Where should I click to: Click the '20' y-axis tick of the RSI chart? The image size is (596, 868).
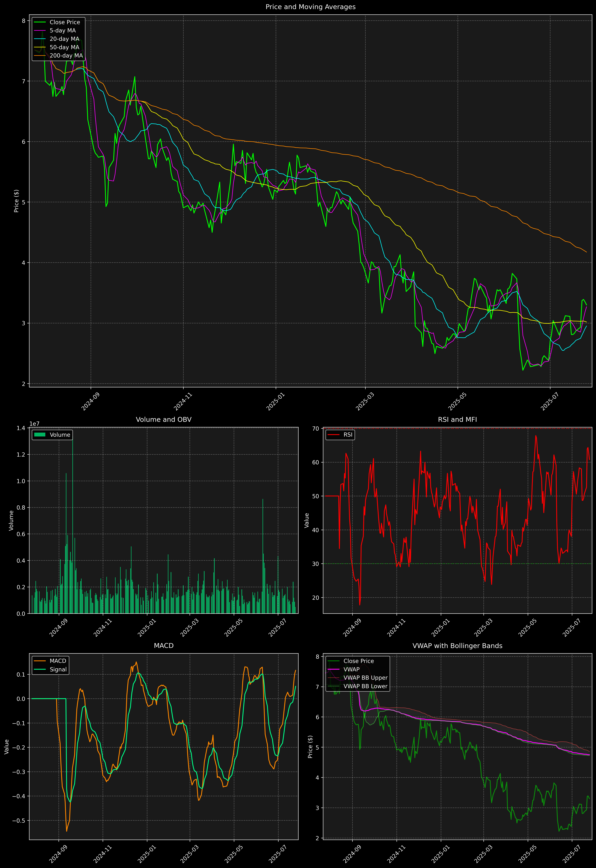(316, 598)
